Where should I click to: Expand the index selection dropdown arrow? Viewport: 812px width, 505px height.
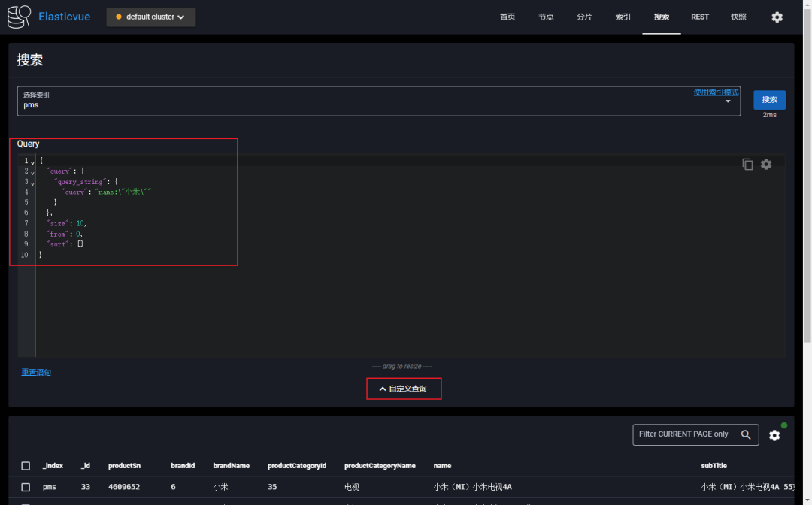point(727,101)
